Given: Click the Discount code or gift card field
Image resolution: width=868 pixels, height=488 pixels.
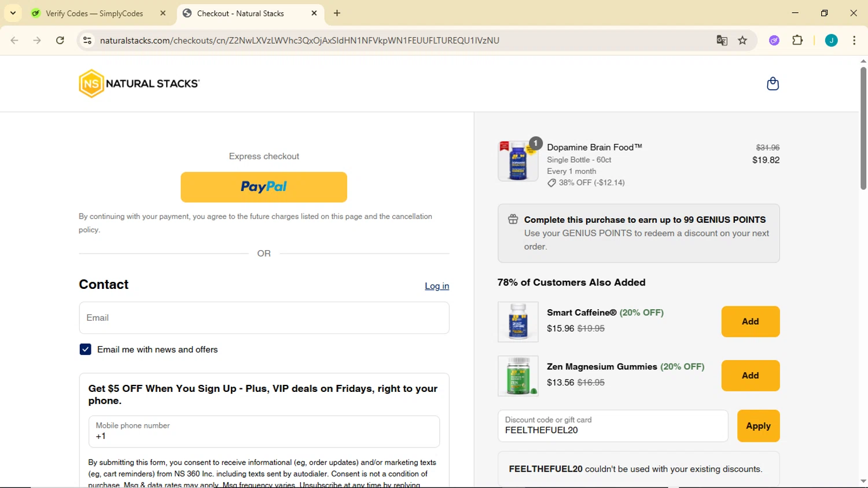Looking at the screenshot, I should [x=613, y=426].
